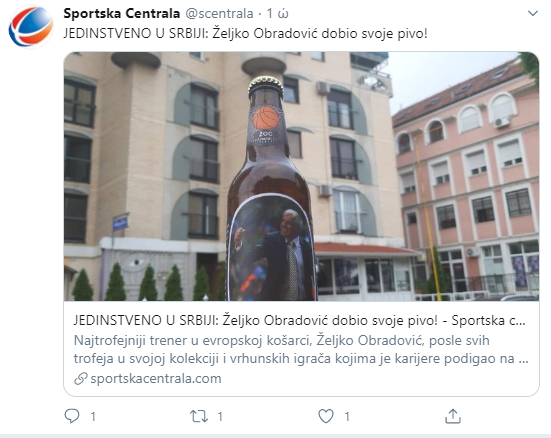Click the retweet count number
Viewport: 551px width, 438px height.
pyautogui.click(x=220, y=417)
